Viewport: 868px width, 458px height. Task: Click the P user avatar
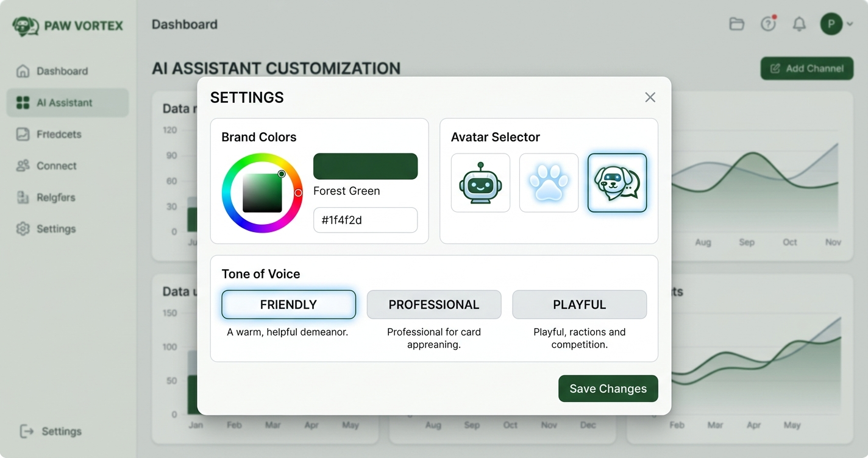831,24
